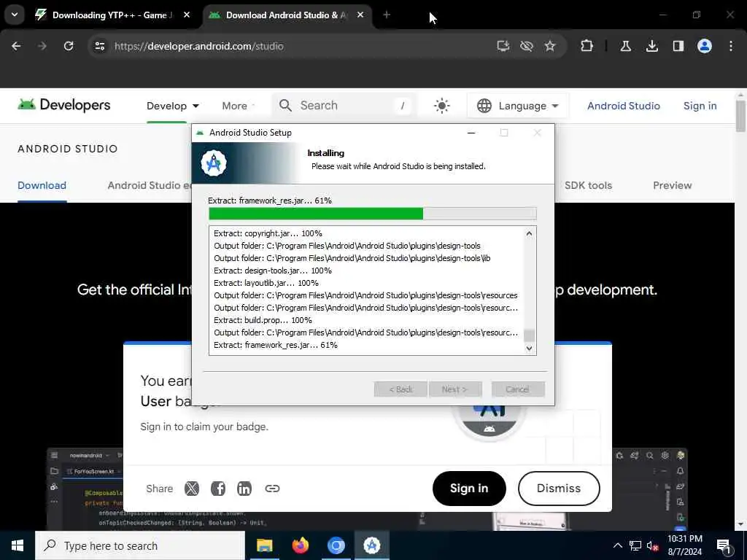Expand the Develop menu dropdown
Viewport: 747px width, 560px height.
172,106
